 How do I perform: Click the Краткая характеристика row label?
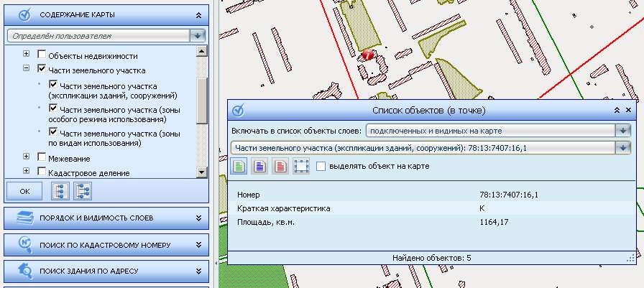click(x=283, y=208)
